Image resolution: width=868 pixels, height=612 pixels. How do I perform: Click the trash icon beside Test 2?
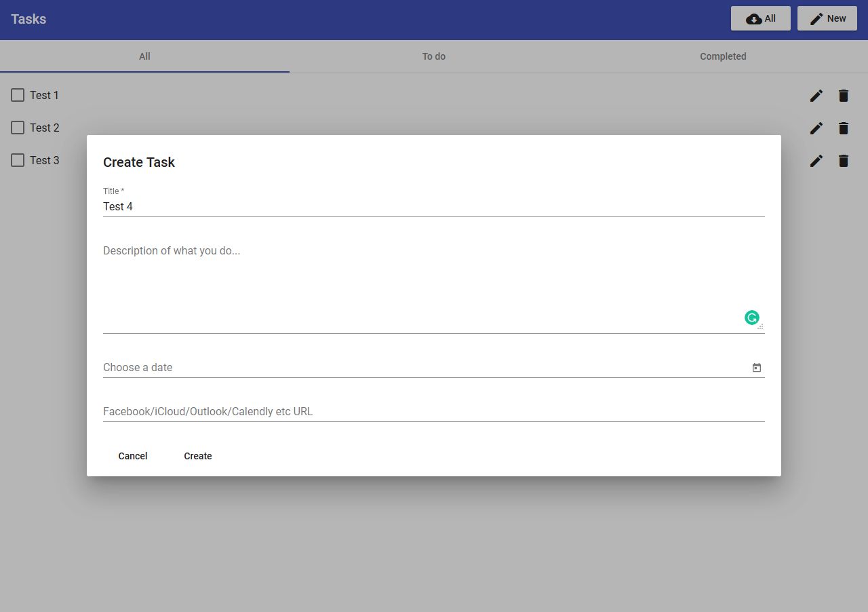pyautogui.click(x=843, y=128)
